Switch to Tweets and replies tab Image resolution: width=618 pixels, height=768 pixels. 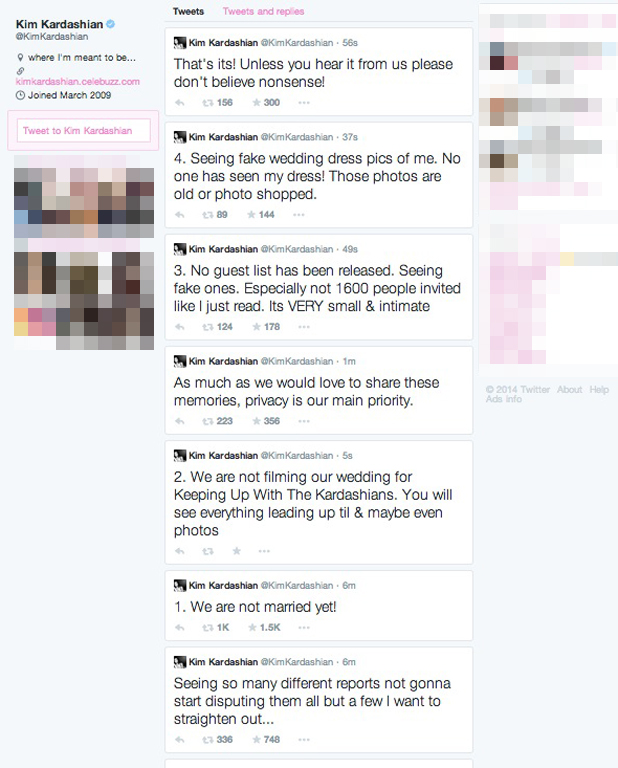click(263, 11)
